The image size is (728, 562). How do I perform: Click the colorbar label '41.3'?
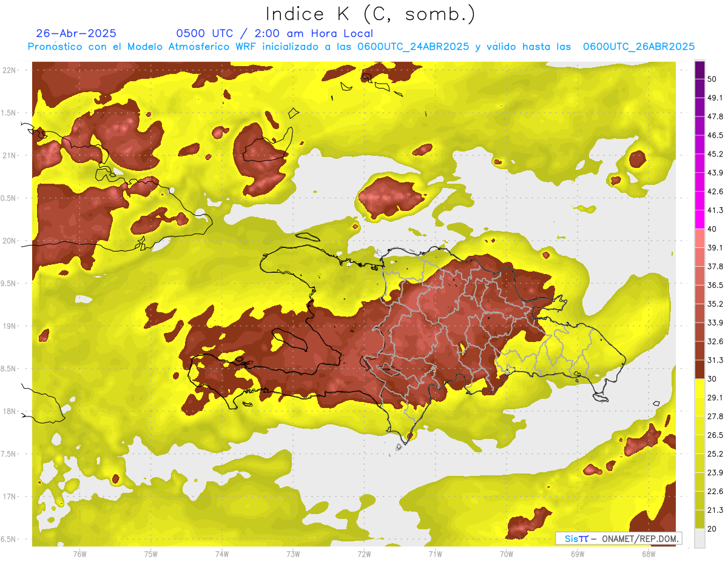pos(715,210)
